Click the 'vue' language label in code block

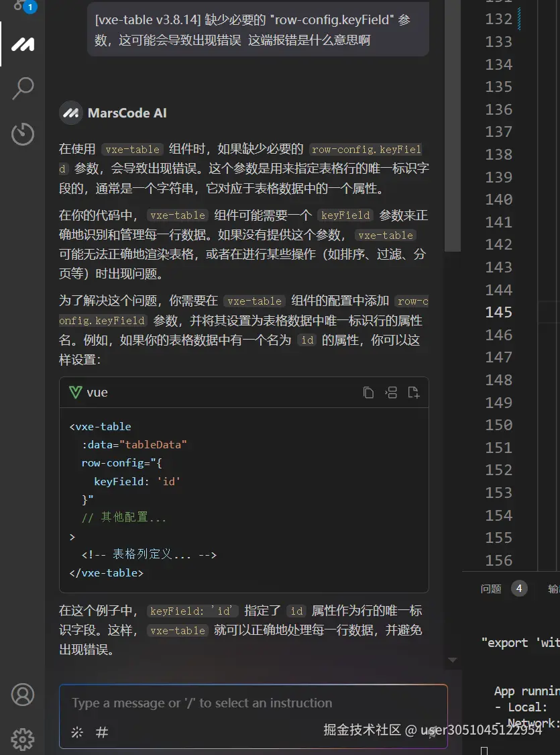(x=97, y=393)
